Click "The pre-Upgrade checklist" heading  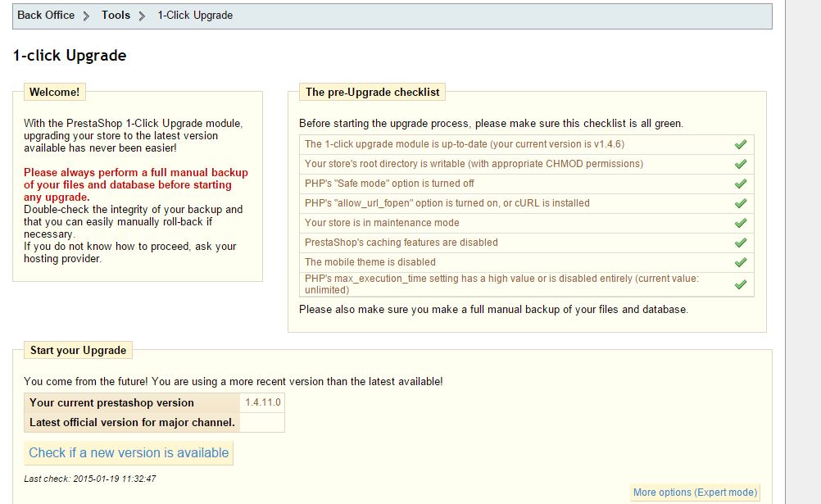coord(372,93)
